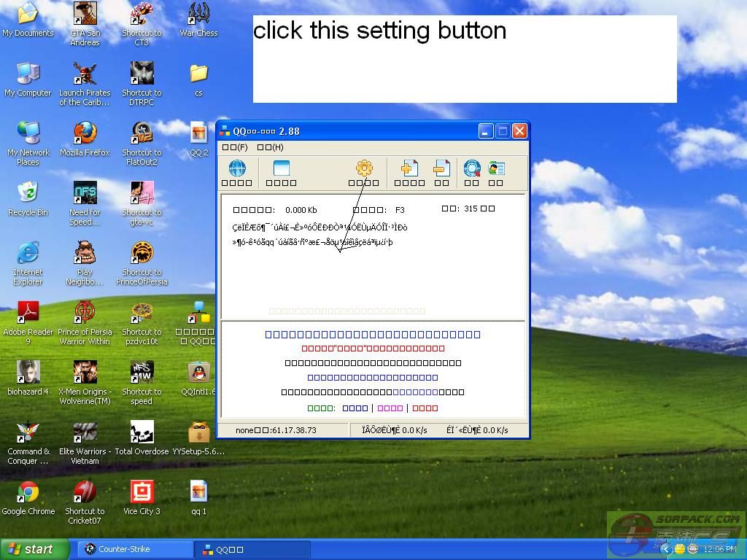Click the magnifier search icon in QQ toolbar
747x560 pixels.
(x=472, y=168)
